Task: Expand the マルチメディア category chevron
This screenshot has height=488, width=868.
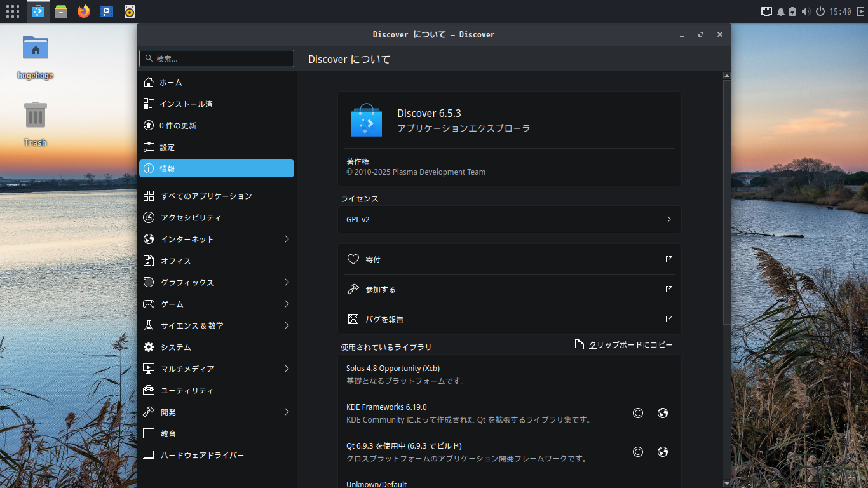Action: point(287,369)
